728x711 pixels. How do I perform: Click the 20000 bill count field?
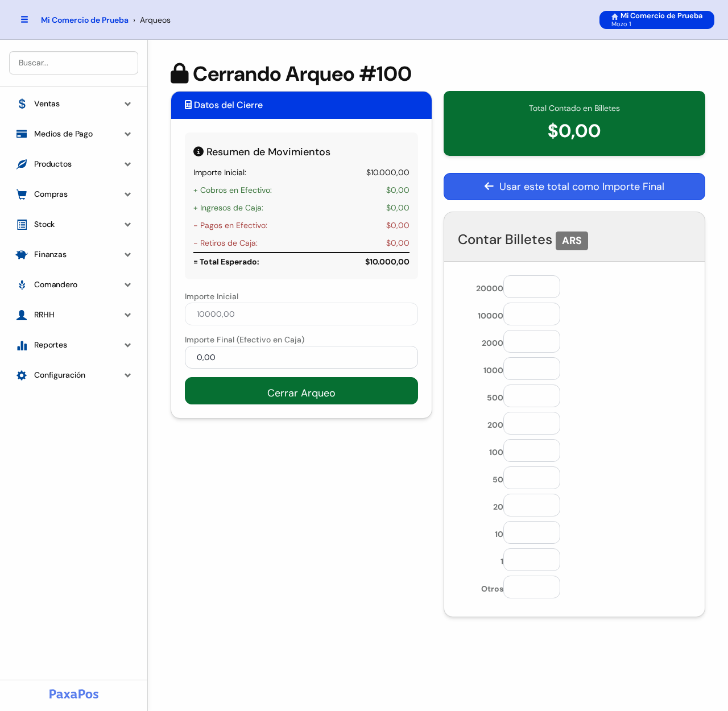(x=532, y=287)
